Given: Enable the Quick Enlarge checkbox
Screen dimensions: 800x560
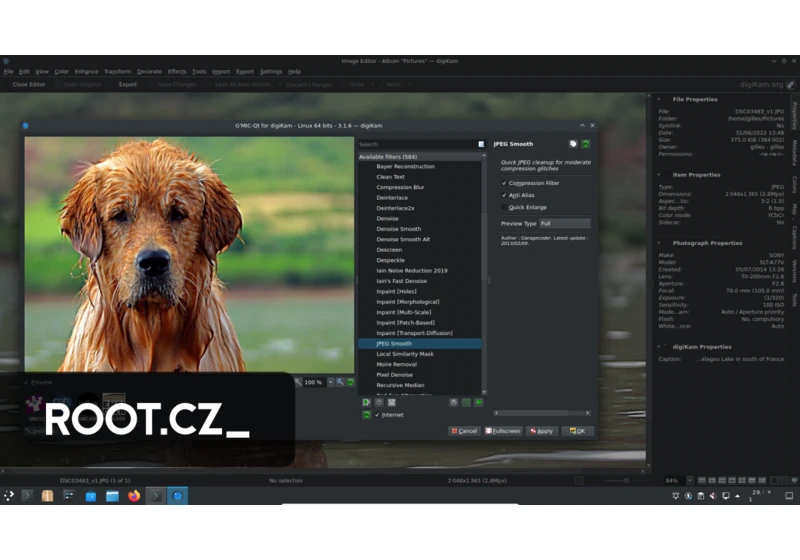Looking at the screenshot, I should pyautogui.click(x=504, y=208).
